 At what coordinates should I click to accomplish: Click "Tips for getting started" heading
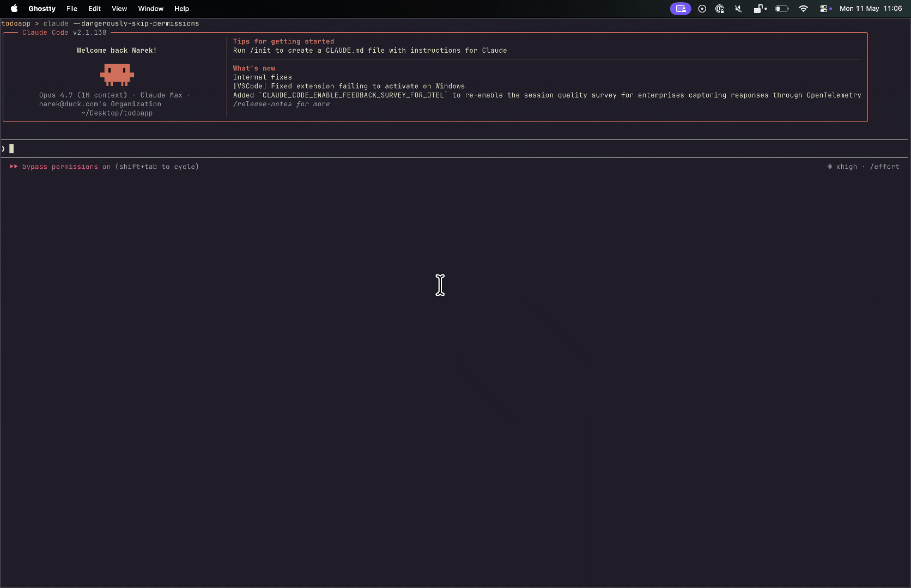click(283, 41)
